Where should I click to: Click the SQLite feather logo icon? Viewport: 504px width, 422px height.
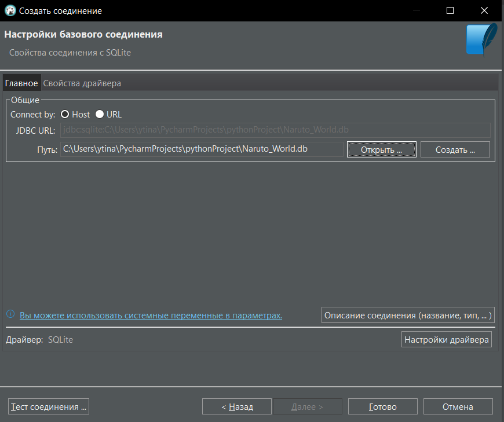coord(481,40)
